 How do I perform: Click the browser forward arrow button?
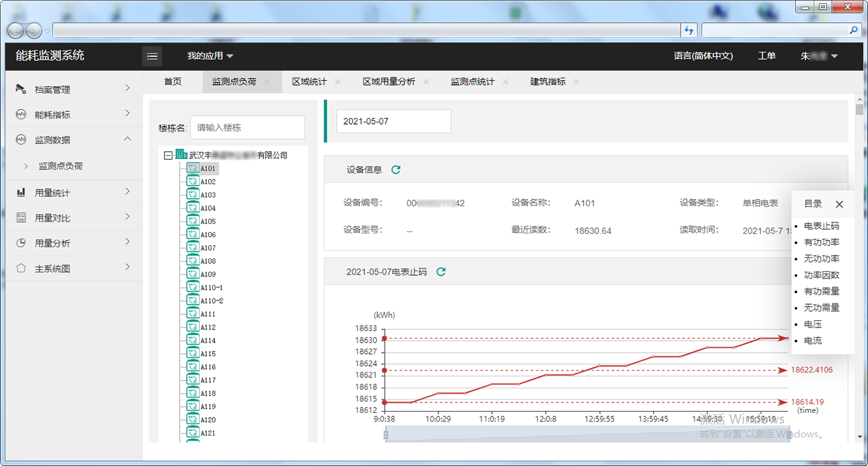pos(34,30)
